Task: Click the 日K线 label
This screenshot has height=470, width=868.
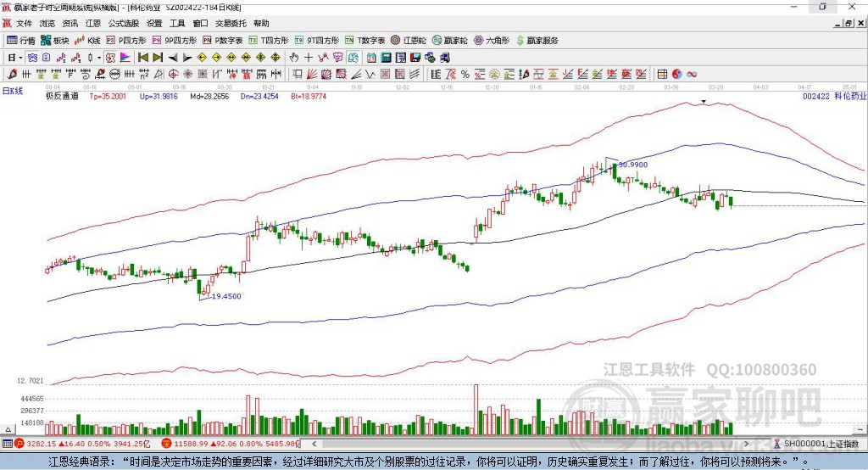Action: click(13, 92)
